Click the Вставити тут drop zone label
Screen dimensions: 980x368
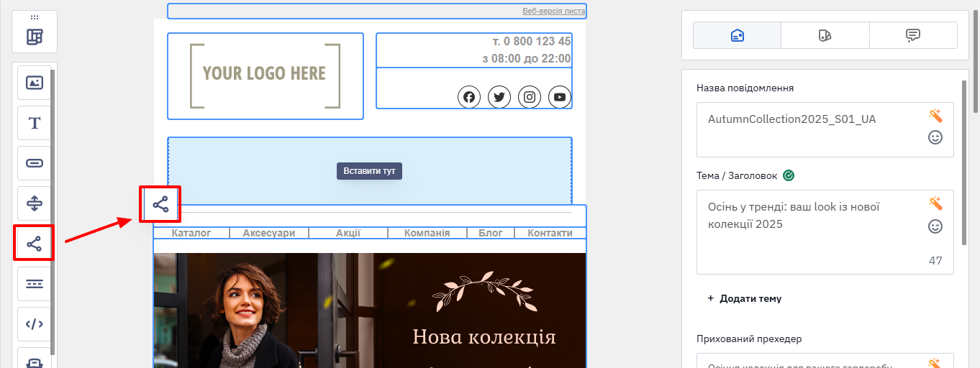369,171
